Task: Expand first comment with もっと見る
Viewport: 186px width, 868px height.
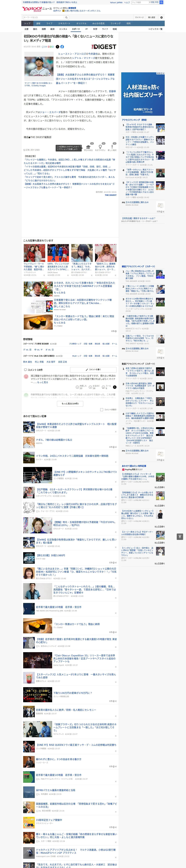Action: coord(43,382)
